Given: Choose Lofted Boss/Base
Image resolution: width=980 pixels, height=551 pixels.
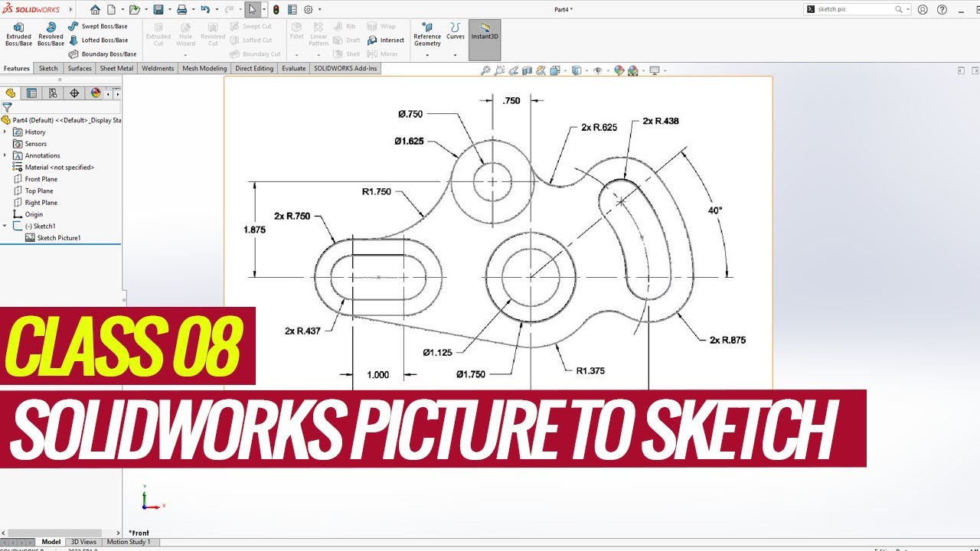Looking at the screenshot, I should click(98, 40).
